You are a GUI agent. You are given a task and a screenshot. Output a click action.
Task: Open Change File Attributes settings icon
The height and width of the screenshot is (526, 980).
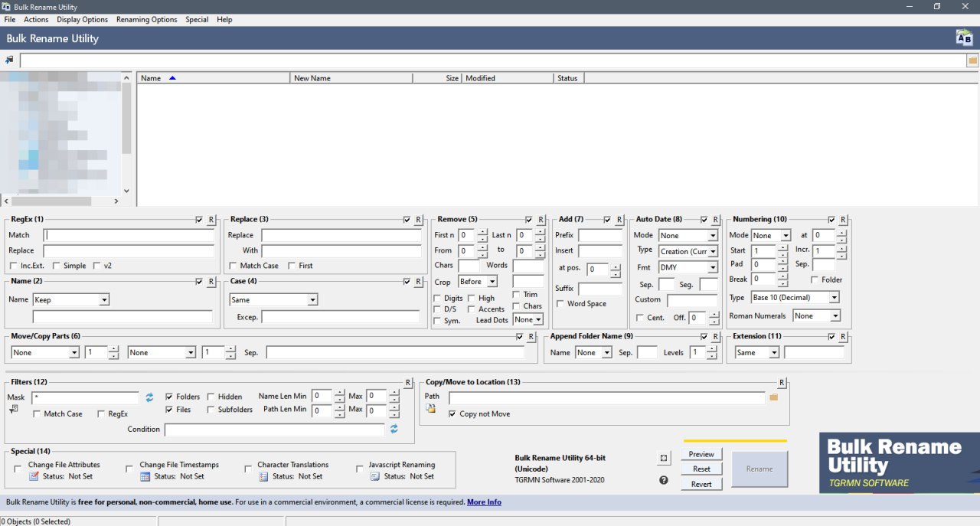(x=34, y=476)
